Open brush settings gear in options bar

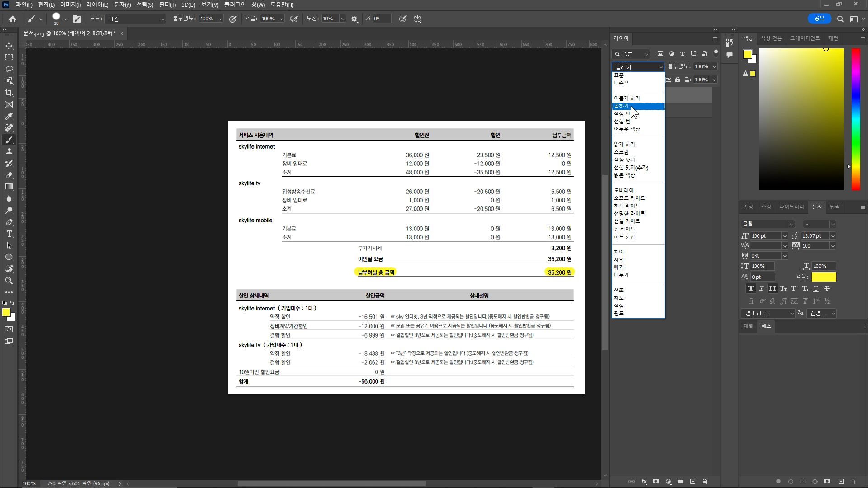click(354, 19)
